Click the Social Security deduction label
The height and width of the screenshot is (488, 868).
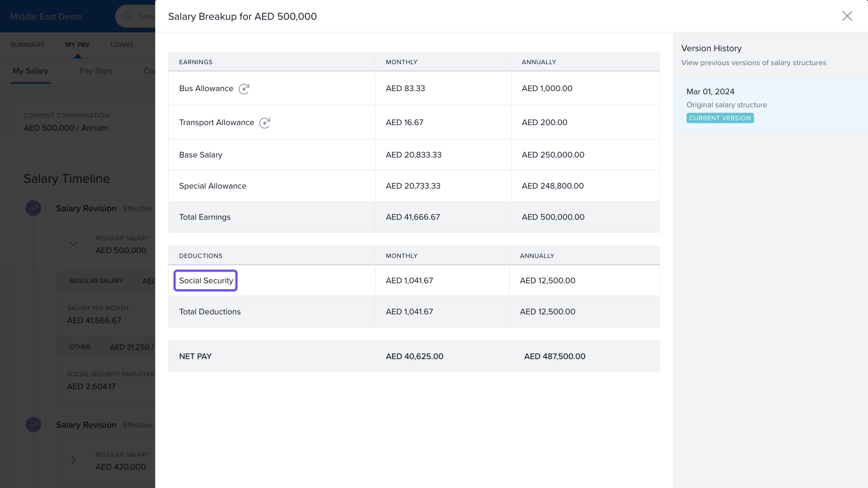[x=206, y=281]
